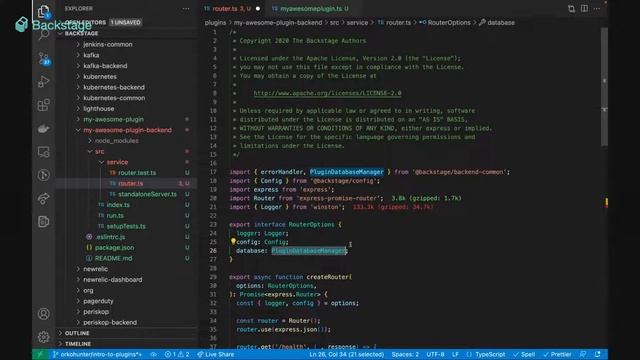Viewport: 640px width, 360px height.
Task: Click the Explorer more actions ellipsis
Action: [x=186, y=9]
